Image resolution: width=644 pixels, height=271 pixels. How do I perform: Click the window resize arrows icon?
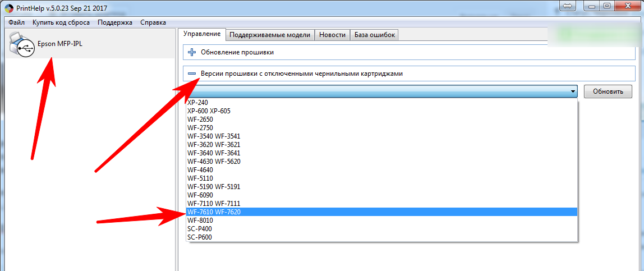click(x=566, y=6)
